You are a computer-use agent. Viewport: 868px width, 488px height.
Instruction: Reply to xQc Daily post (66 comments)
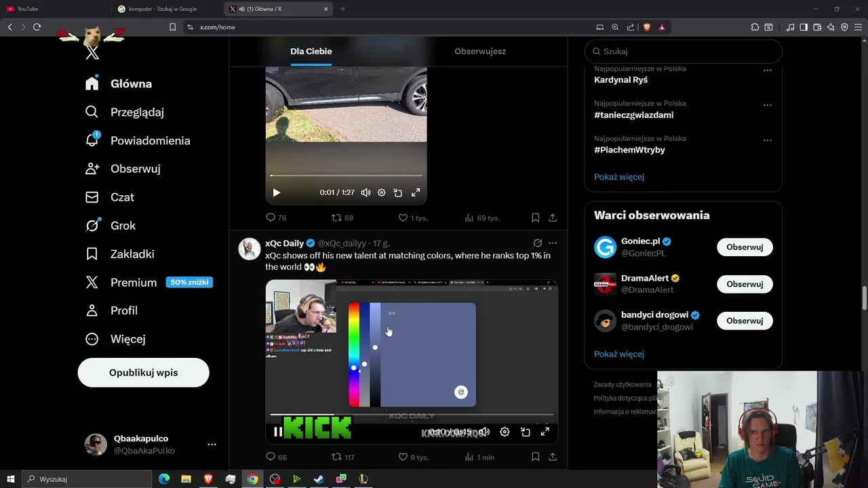coord(271,457)
